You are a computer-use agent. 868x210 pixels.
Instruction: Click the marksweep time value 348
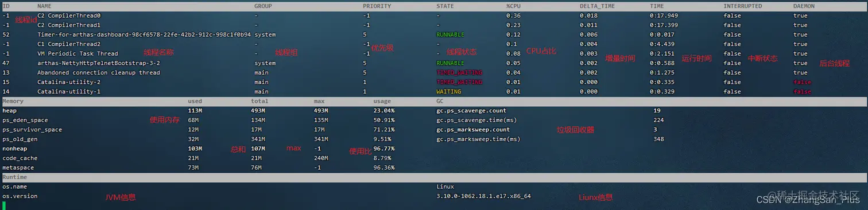[x=658, y=139]
